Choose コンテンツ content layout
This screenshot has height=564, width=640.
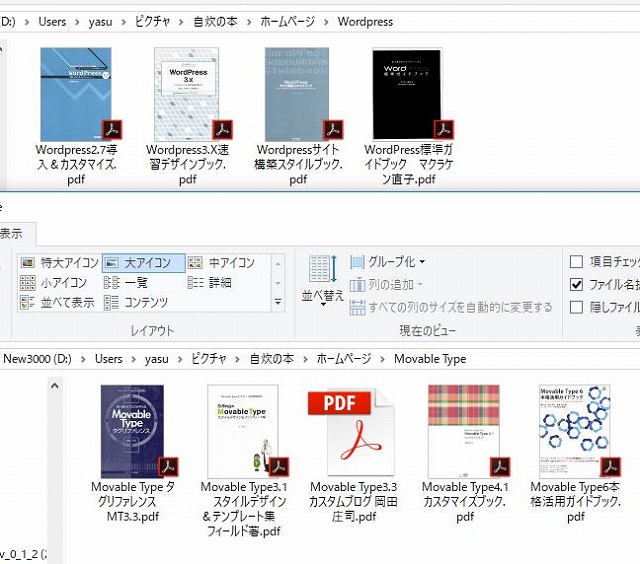click(x=136, y=302)
